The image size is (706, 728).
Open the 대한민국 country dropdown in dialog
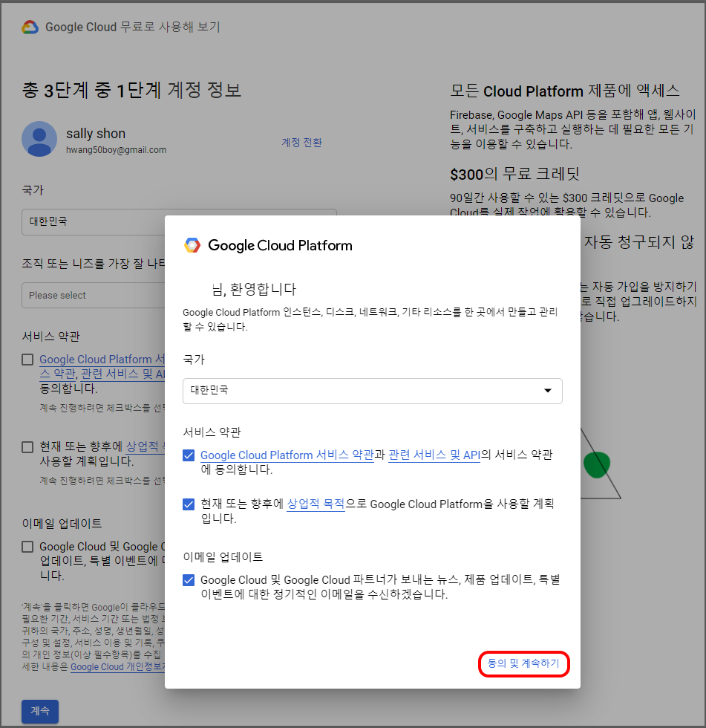click(371, 391)
